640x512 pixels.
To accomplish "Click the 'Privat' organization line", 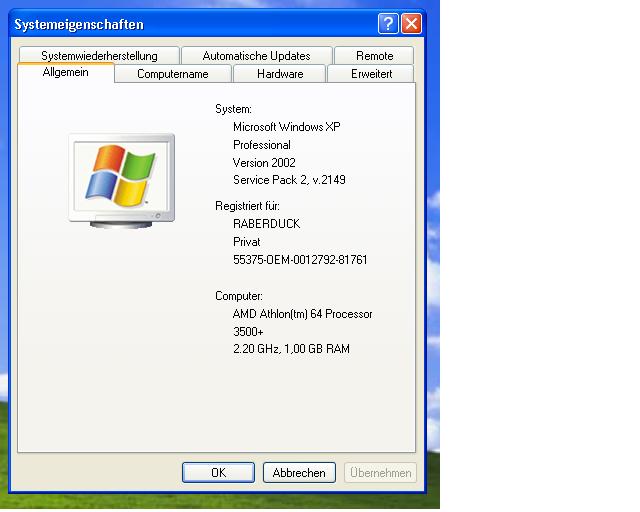I will [x=247, y=242].
